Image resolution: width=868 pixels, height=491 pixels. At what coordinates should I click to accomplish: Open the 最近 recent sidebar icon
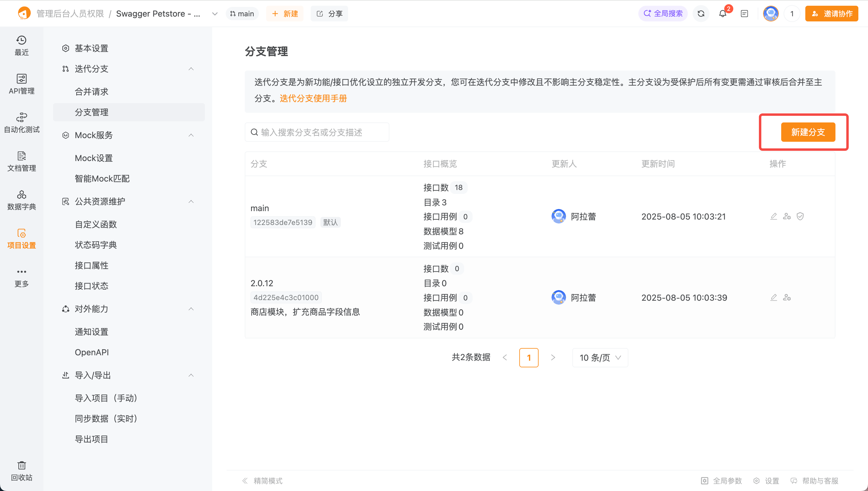[22, 46]
